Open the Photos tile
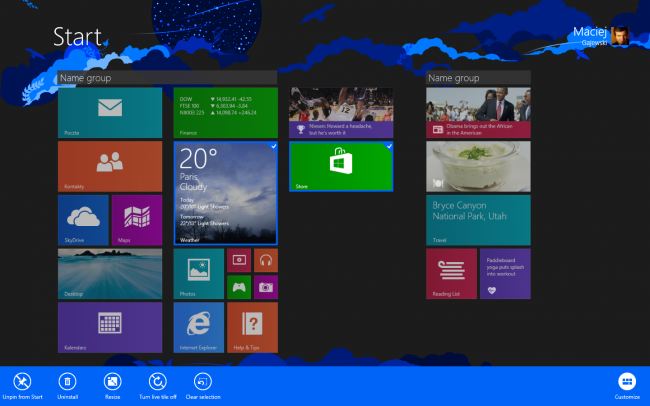650x406 pixels. coord(199,274)
